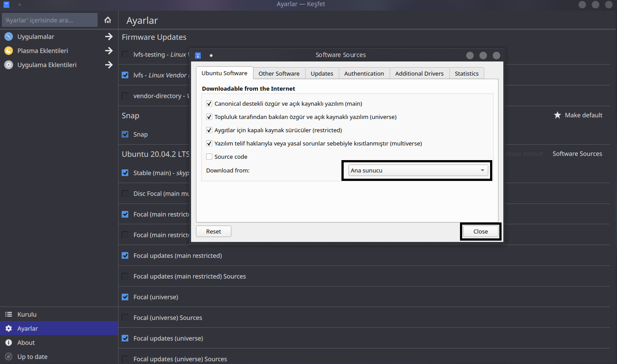
Task: Click the Uygulamalar compass icon in sidebar
Action: 8,36
